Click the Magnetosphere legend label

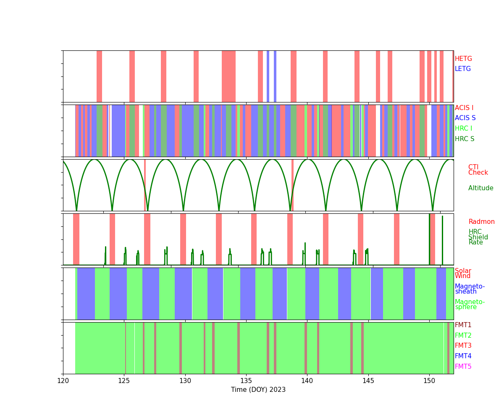coord(470,305)
